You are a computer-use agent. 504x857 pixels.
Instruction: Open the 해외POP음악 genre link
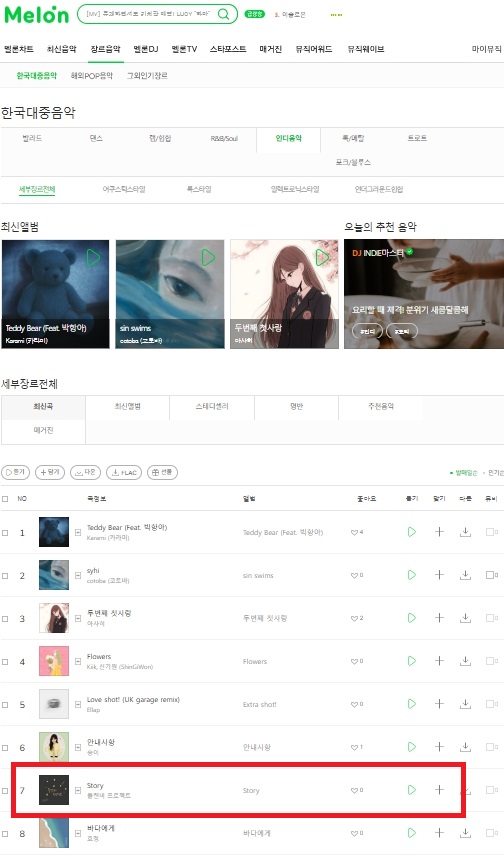click(92, 76)
